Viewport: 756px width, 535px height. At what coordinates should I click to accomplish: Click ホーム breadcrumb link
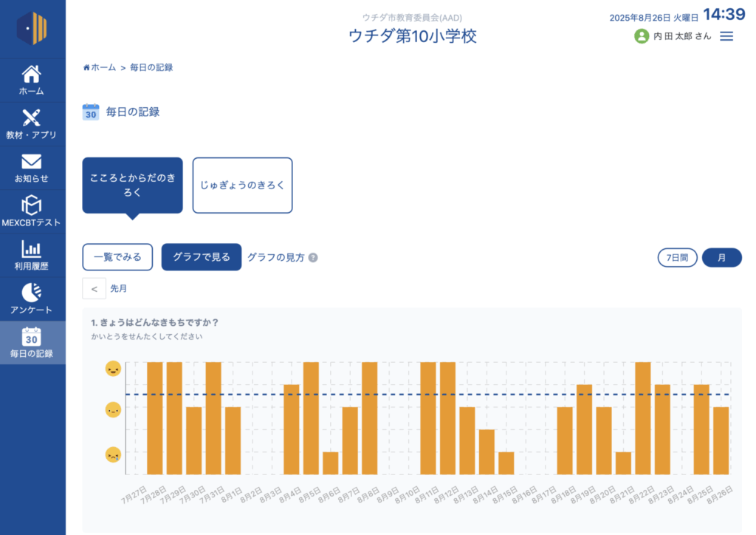(100, 67)
